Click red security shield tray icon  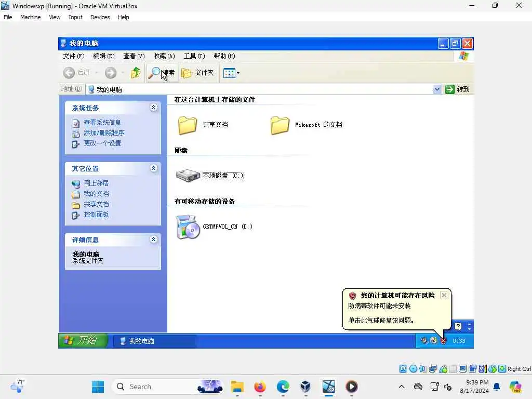[x=443, y=341]
